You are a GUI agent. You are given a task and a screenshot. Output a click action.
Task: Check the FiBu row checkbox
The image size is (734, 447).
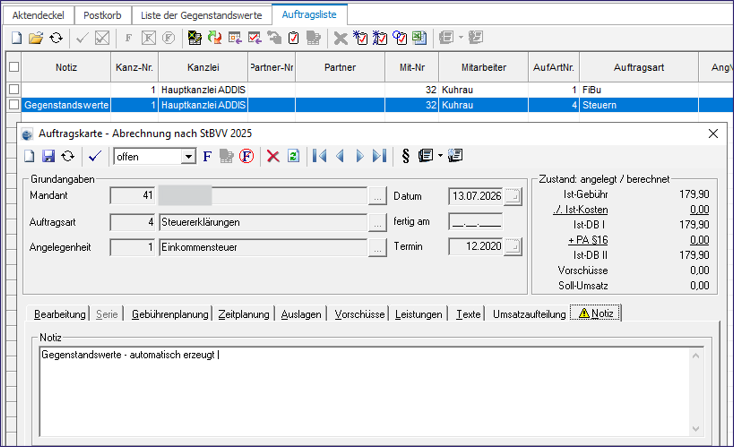pos(14,89)
